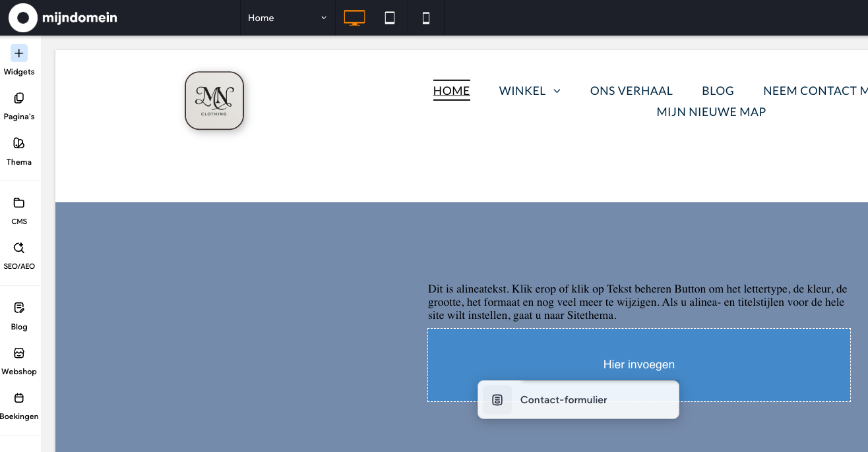
Task: Open the Widgets panel
Action: coord(19,60)
